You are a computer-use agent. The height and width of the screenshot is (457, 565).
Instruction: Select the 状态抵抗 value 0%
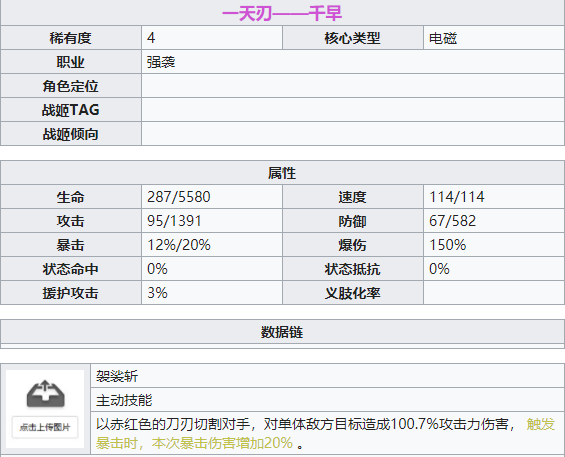click(439, 269)
